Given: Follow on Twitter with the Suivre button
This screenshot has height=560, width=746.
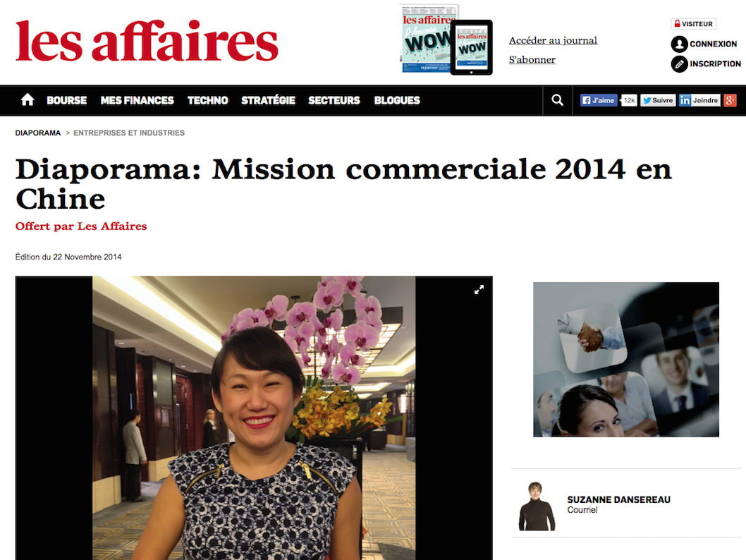Looking at the screenshot, I should [657, 100].
